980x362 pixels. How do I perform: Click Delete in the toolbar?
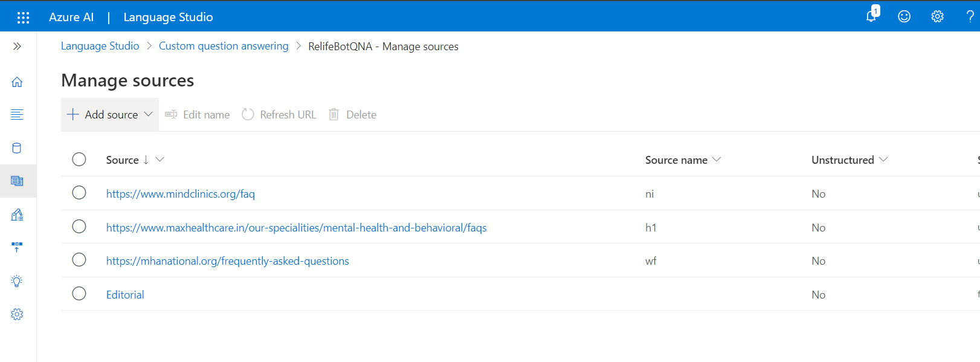pos(352,115)
